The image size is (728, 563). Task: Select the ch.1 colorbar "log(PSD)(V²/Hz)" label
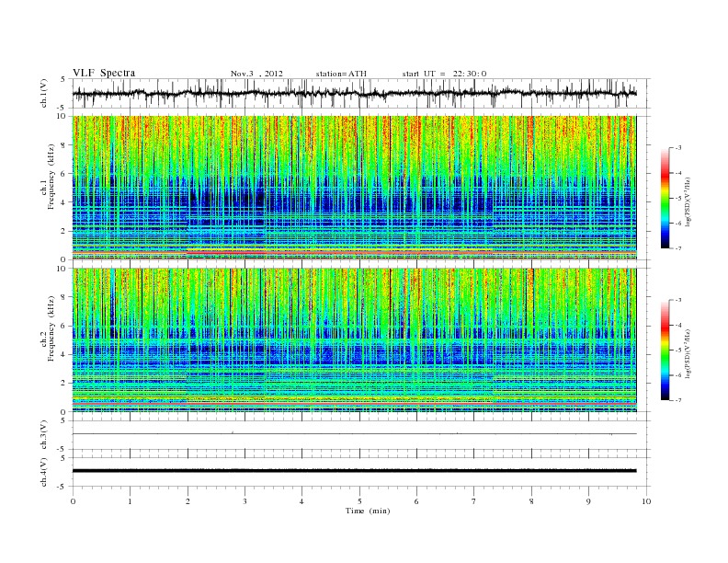(x=688, y=201)
